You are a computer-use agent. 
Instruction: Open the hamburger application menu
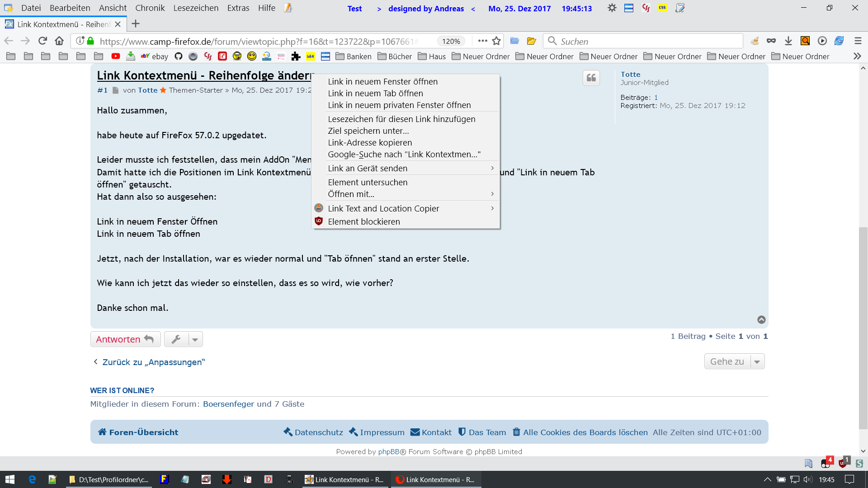[858, 41]
